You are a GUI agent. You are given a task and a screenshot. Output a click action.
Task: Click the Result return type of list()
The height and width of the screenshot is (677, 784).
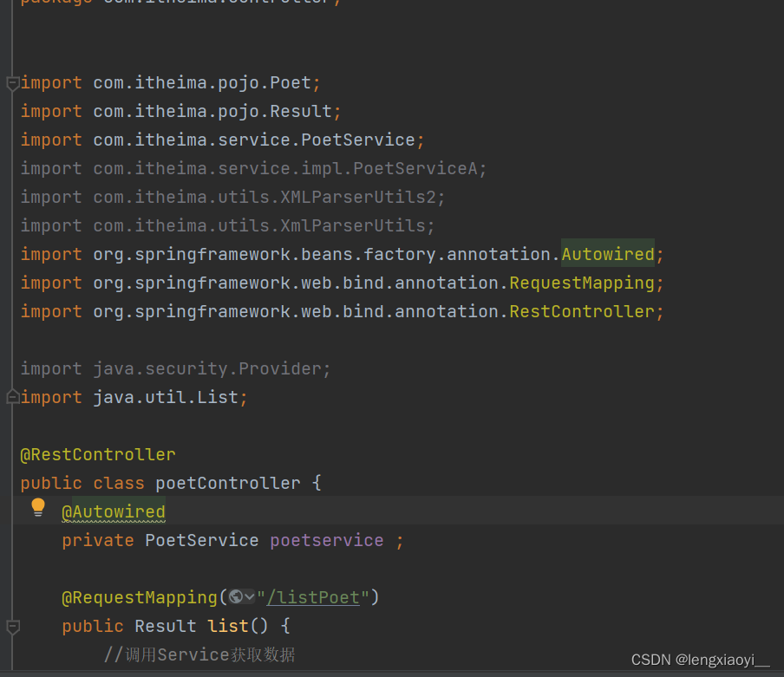click(166, 626)
